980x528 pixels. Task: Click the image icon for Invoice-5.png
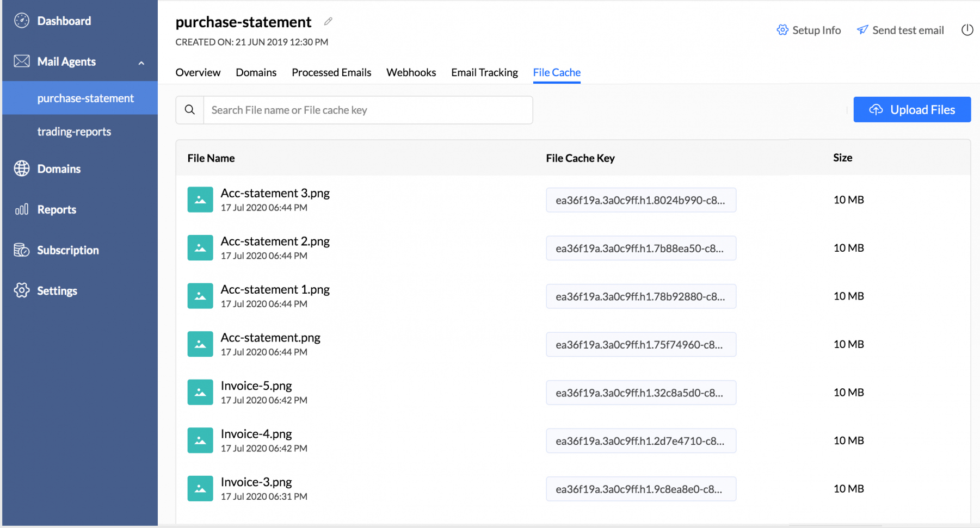coord(200,392)
